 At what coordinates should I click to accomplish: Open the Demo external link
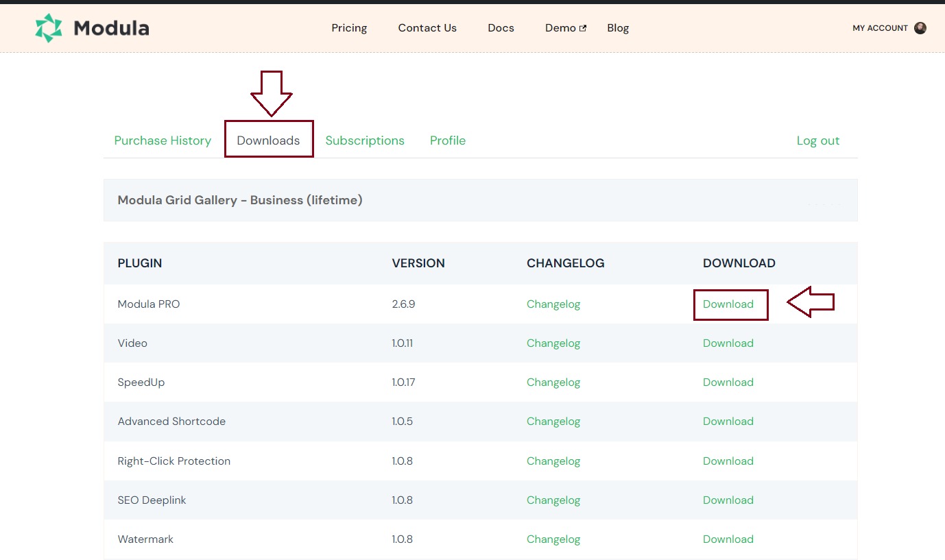[565, 28]
